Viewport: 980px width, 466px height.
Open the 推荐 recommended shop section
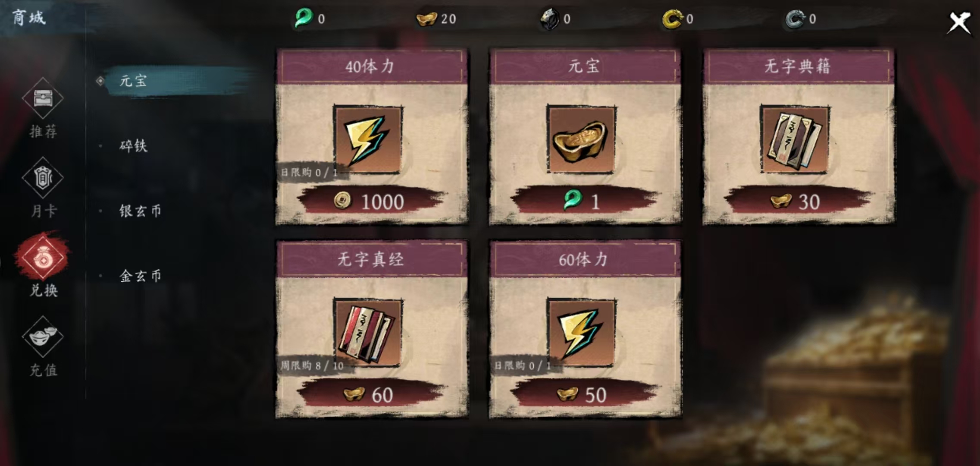(x=43, y=108)
